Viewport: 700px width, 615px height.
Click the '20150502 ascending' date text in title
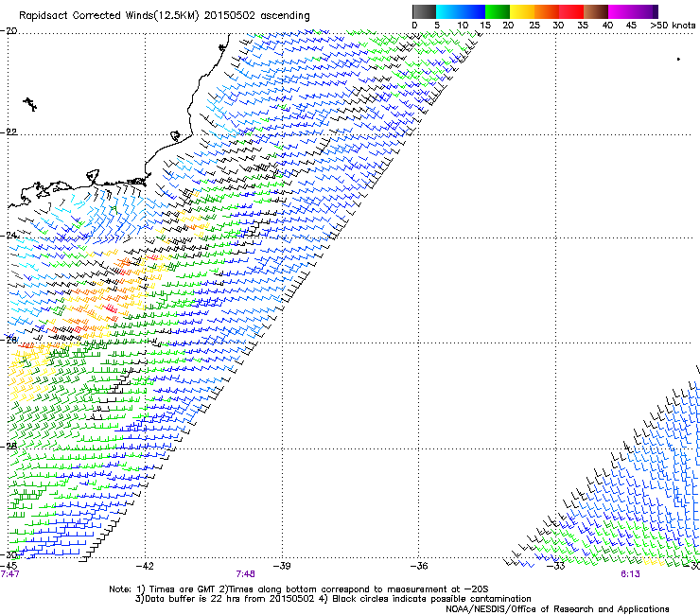256,16
